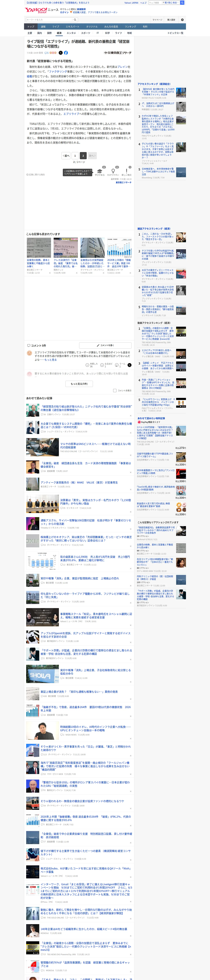Open the ランキング navigation tab
The width and height of the screenshot is (210, 980).
[130, 27]
